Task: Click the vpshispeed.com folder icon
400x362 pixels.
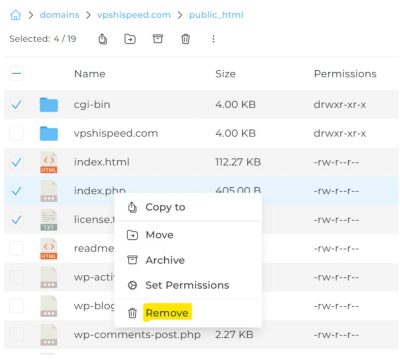Action: pyautogui.click(x=49, y=133)
